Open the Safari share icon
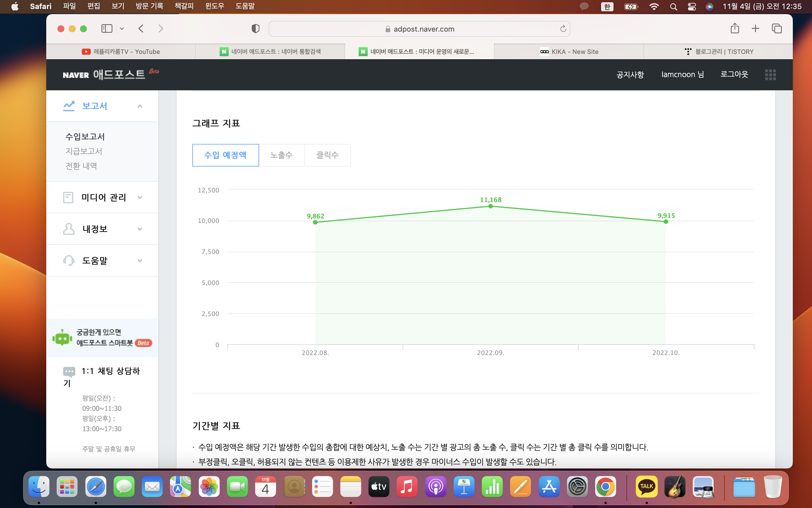812x508 pixels. tap(735, 28)
